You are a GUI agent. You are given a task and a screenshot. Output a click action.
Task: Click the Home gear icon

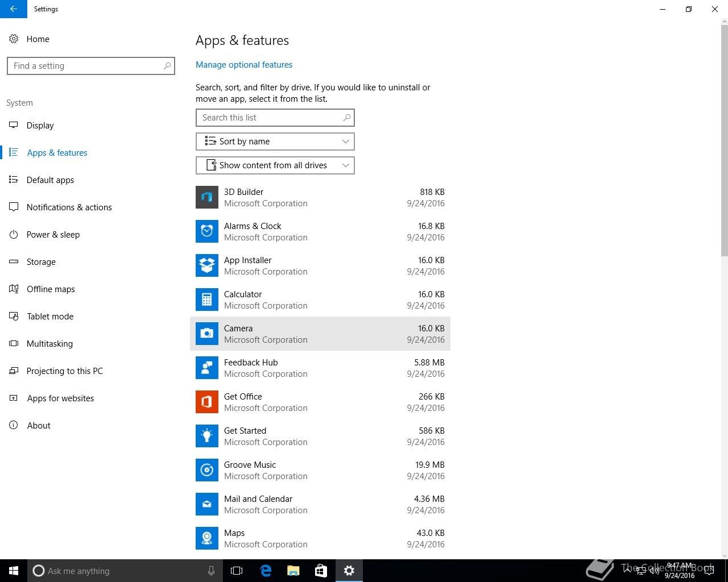tap(14, 39)
